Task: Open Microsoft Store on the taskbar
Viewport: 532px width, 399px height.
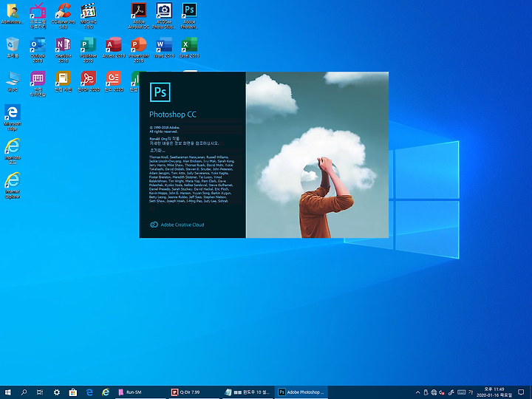Action: click(x=73, y=392)
